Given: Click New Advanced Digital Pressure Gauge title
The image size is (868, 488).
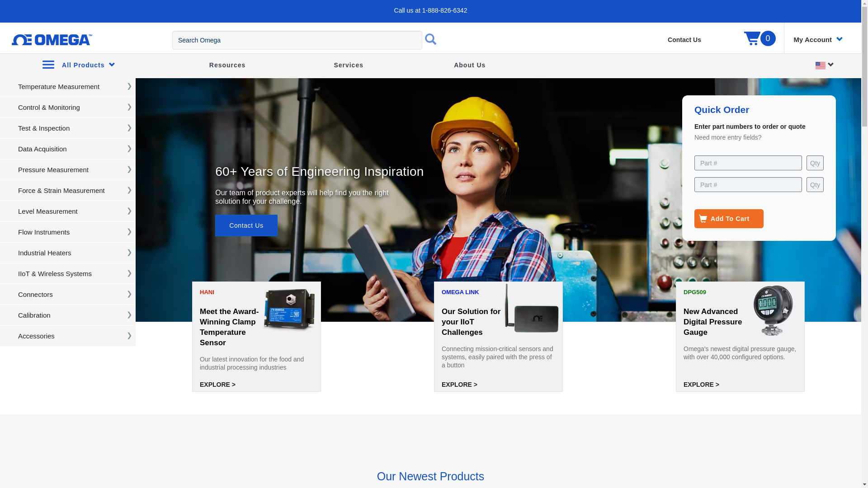Looking at the screenshot, I should [712, 322].
